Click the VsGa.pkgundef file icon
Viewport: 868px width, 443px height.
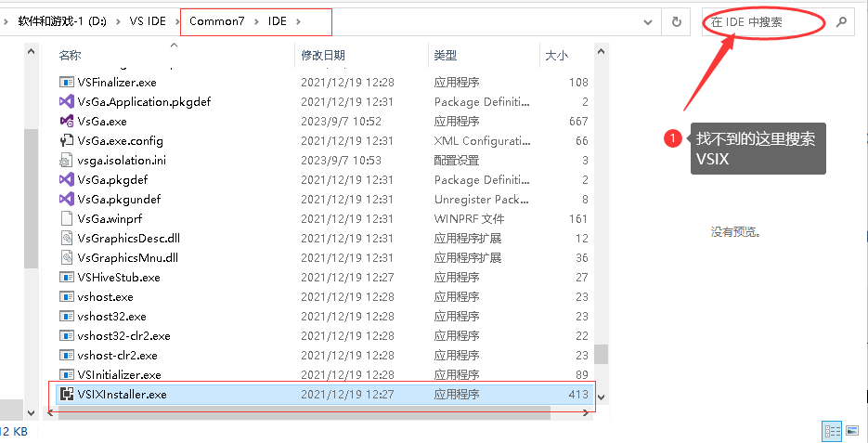[67, 200]
